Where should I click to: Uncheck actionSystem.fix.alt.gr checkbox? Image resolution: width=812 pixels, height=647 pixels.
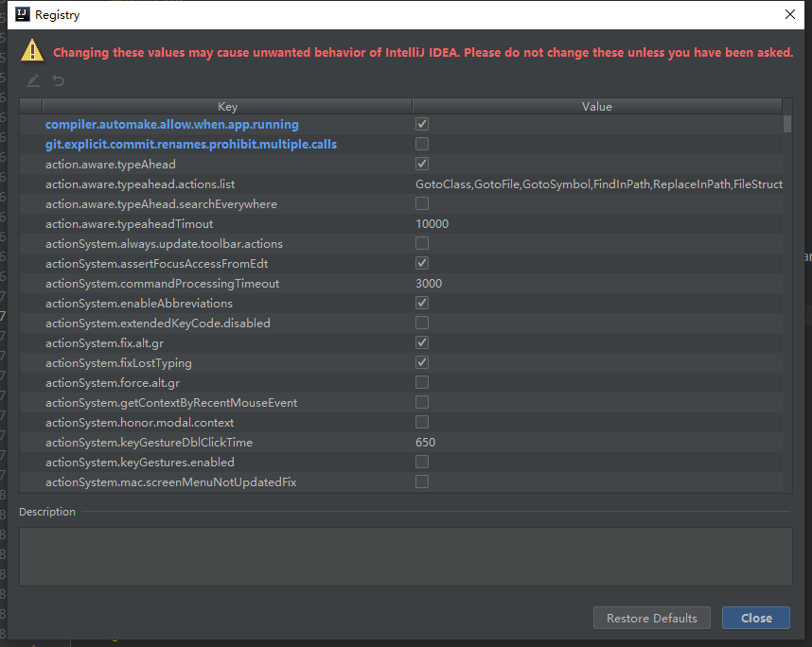[422, 342]
